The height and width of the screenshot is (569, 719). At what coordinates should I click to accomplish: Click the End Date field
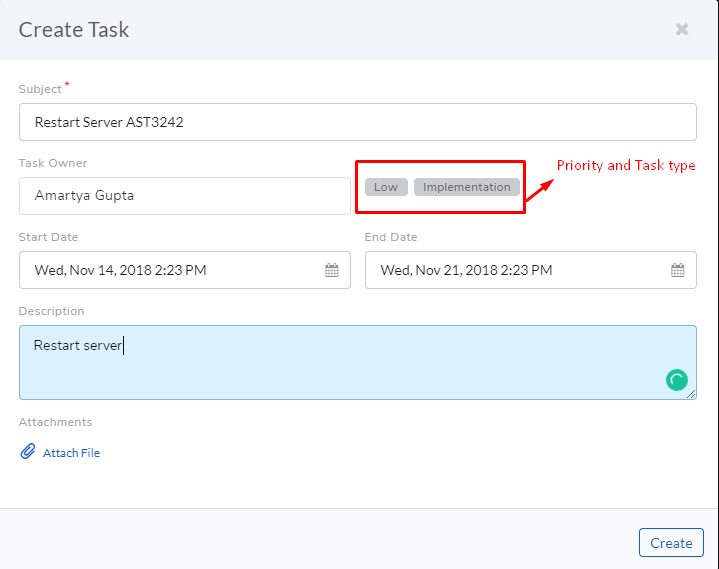pyautogui.click(x=531, y=270)
